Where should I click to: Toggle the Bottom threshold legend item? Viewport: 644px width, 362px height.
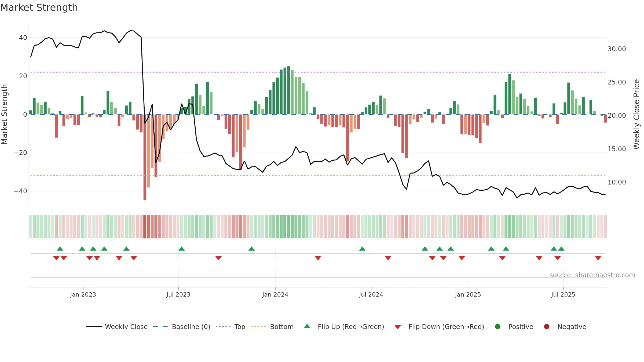tap(272, 327)
